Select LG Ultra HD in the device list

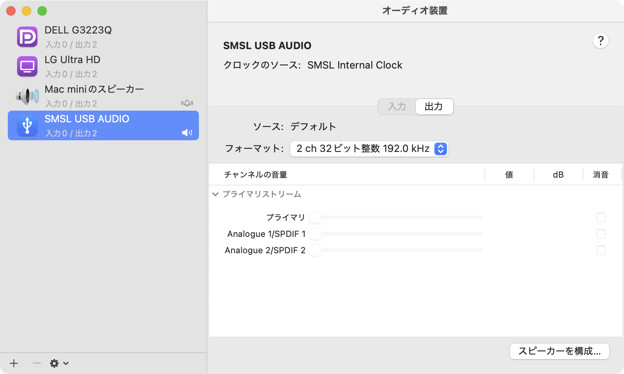pos(103,66)
